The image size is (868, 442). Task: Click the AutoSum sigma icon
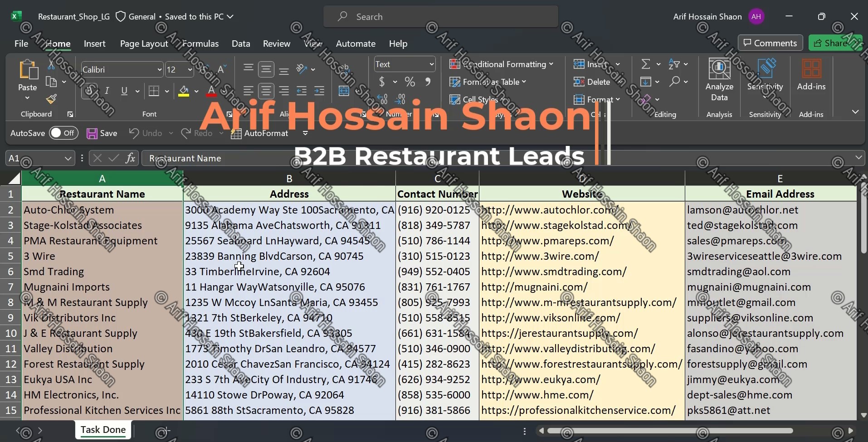click(x=646, y=64)
